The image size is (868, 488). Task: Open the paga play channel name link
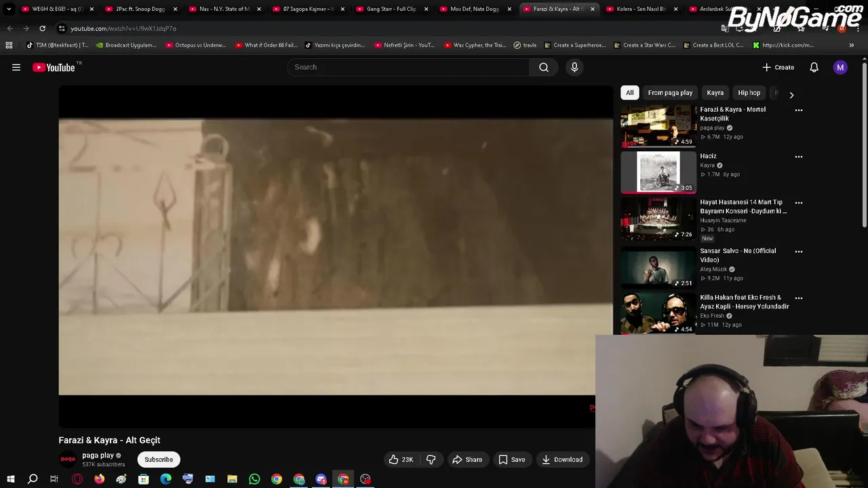[x=98, y=455]
